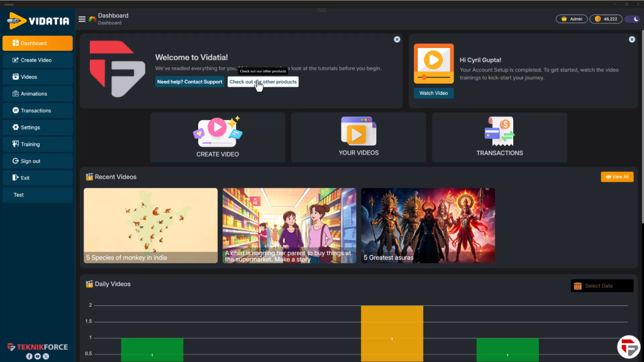Open 5 Greatest asuras video thumbnail
The image size is (644, 362).
pos(428,226)
